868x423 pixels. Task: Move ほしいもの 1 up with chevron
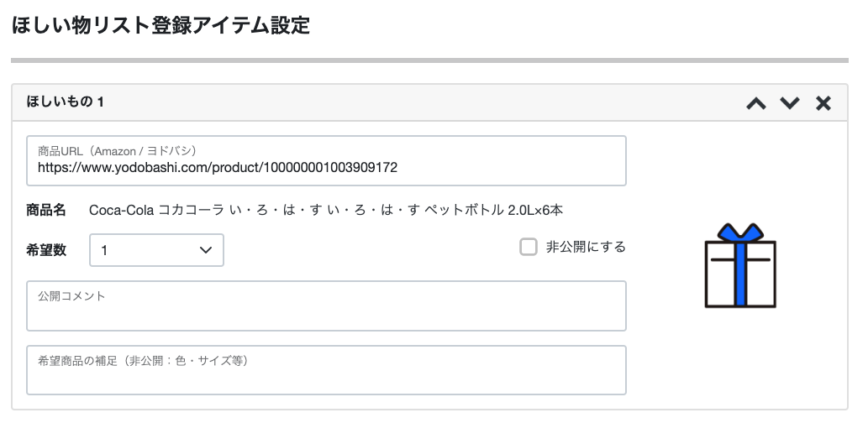(x=756, y=103)
